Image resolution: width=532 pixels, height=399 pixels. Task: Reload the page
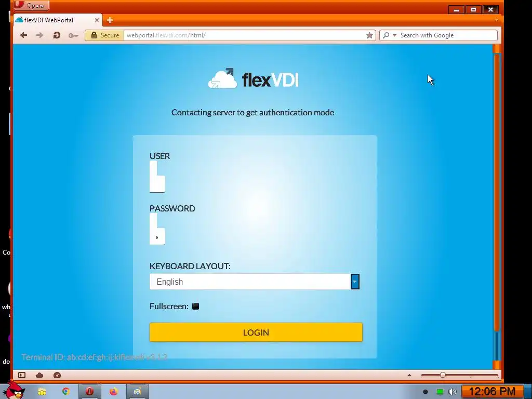[x=57, y=35]
